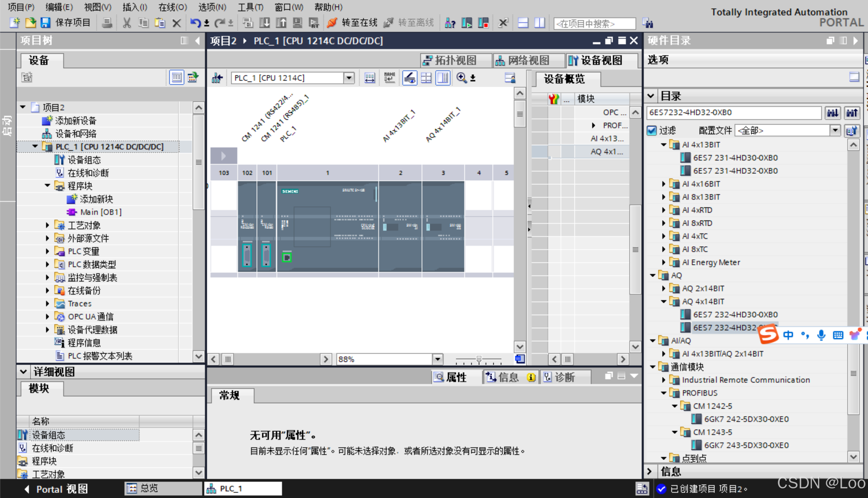Click the upload from device icon
Screen dimensions: 868x498
pyautogui.click(x=281, y=22)
